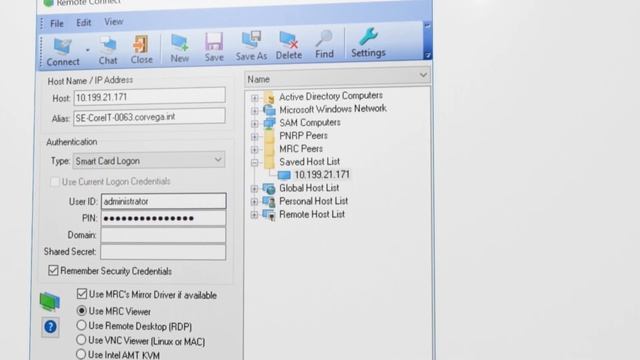Click the Close toolbar icon
Viewport: 640px width, 360px height.
pos(141,50)
